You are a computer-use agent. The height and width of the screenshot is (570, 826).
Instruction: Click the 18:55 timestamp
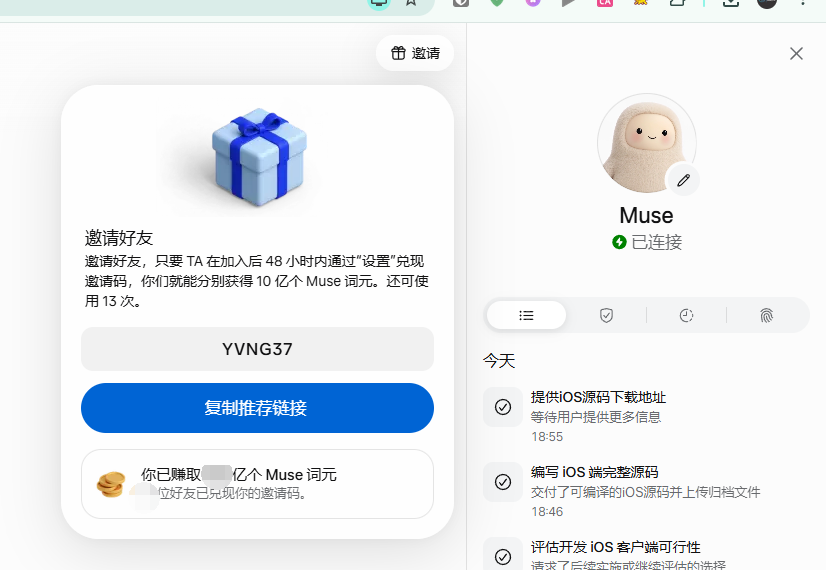[x=547, y=437]
